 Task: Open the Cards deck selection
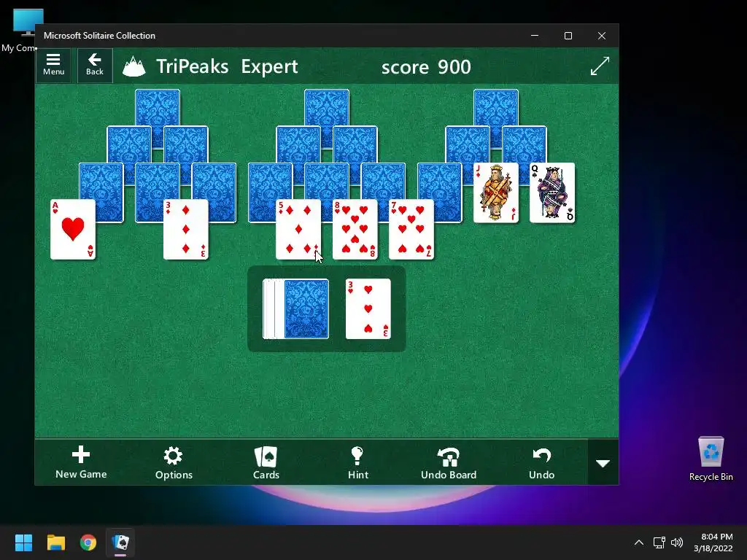tap(266, 462)
